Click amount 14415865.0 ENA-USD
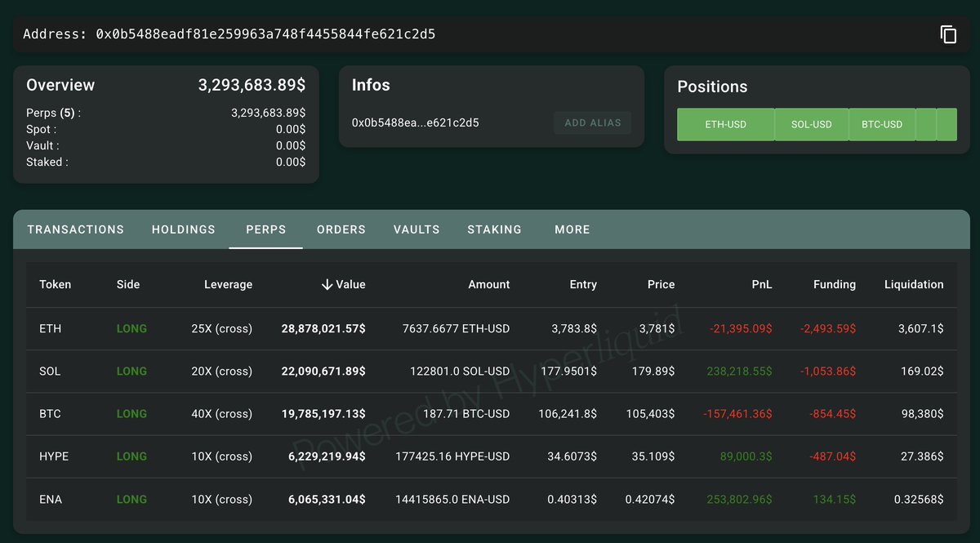This screenshot has width=980, height=543. (452, 498)
